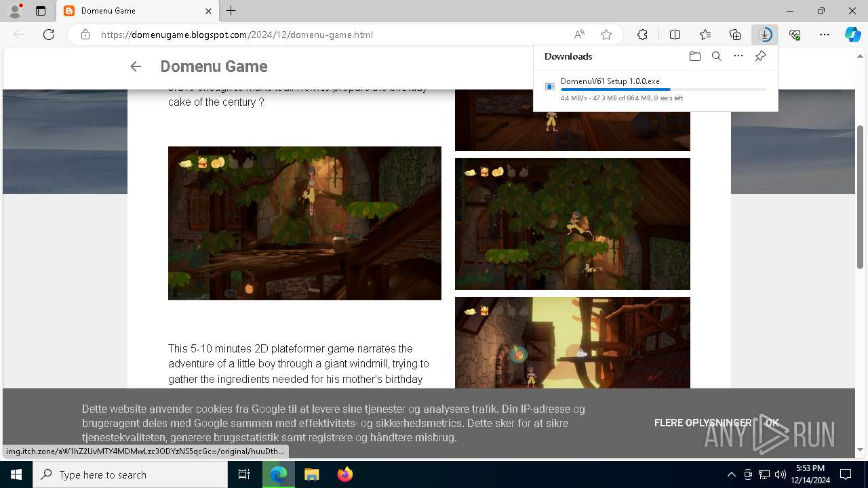Open the tab actions menu icon
The image size is (868, 488).
41,11
